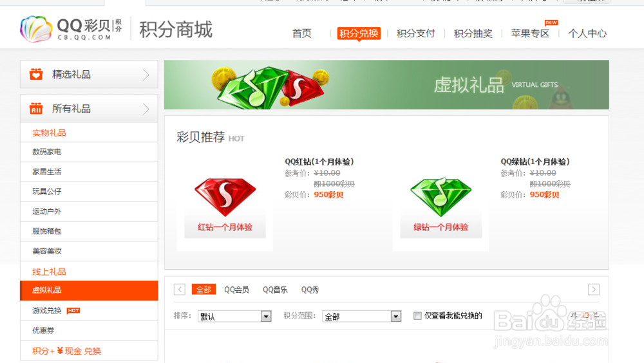Click the 虚拟礼品 banner image
Screen dimensions: 644x363
386,84
